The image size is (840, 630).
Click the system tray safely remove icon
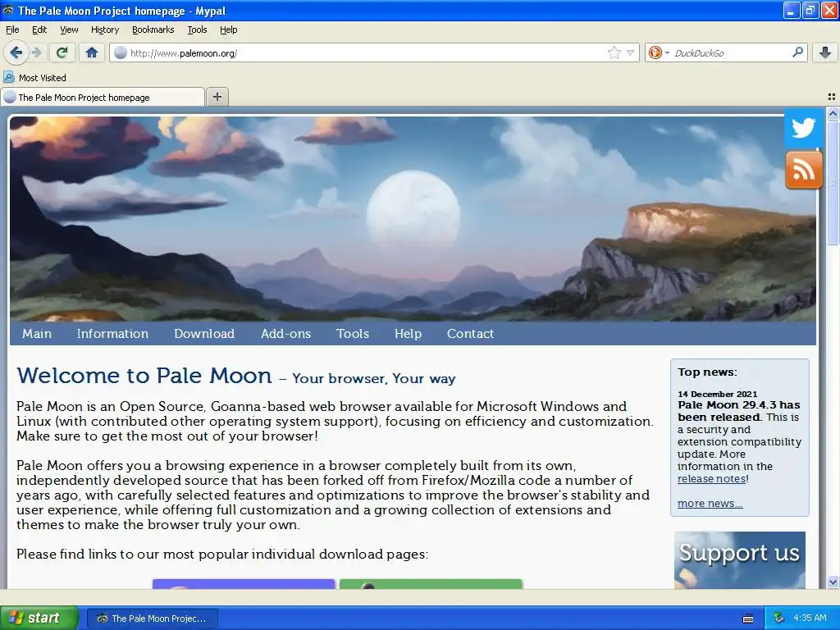tap(779, 618)
